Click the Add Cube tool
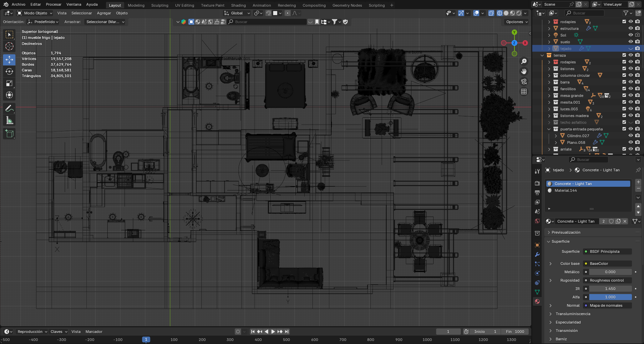 tap(9, 134)
